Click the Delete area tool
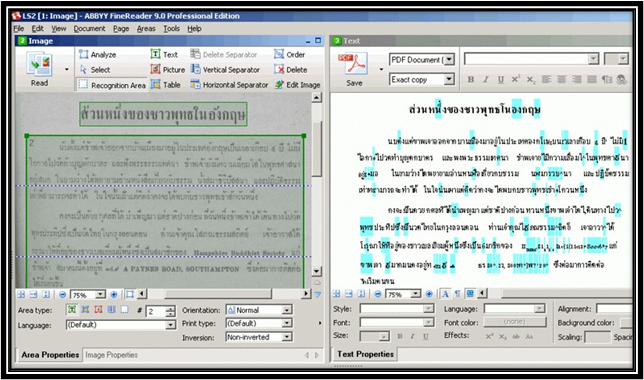This screenshot has width=644, height=380. (291, 69)
